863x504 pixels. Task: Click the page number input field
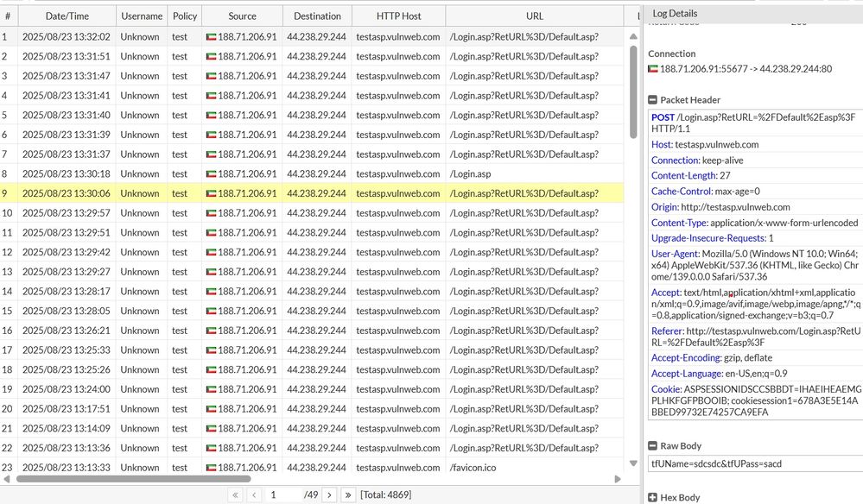pos(282,495)
